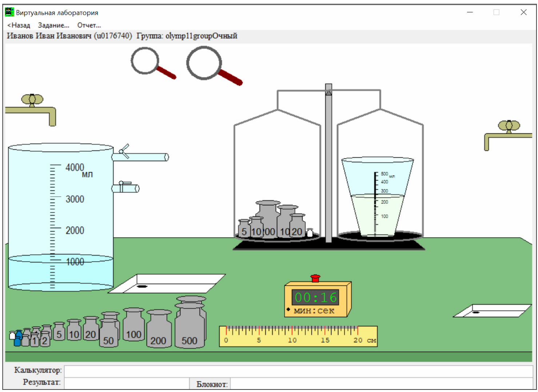
Task: Pick the larger magnifying glass
Action: (x=204, y=63)
